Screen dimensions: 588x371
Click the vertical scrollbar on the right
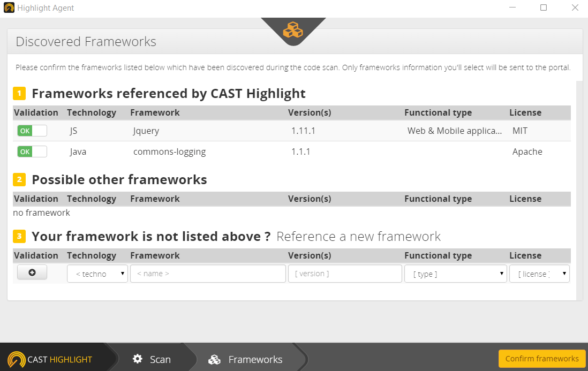pyautogui.click(x=580, y=191)
